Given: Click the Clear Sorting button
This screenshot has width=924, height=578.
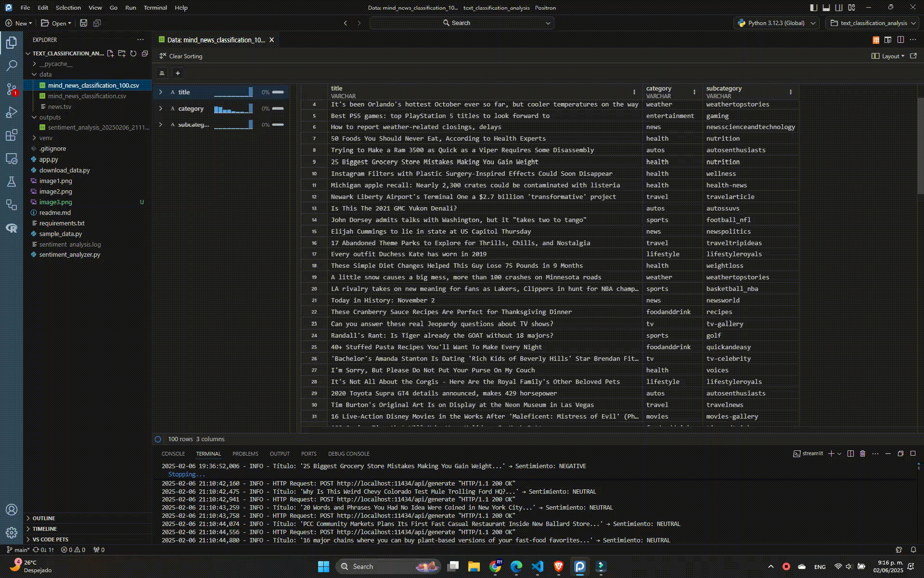Looking at the screenshot, I should 181,56.
